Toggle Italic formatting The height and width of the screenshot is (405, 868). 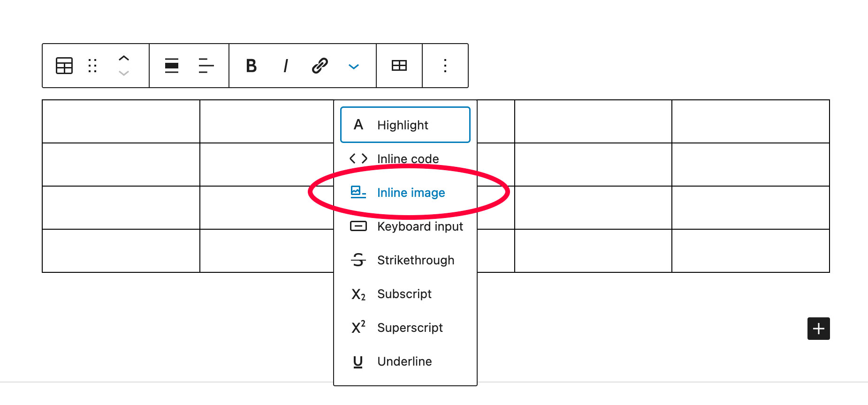tap(286, 66)
